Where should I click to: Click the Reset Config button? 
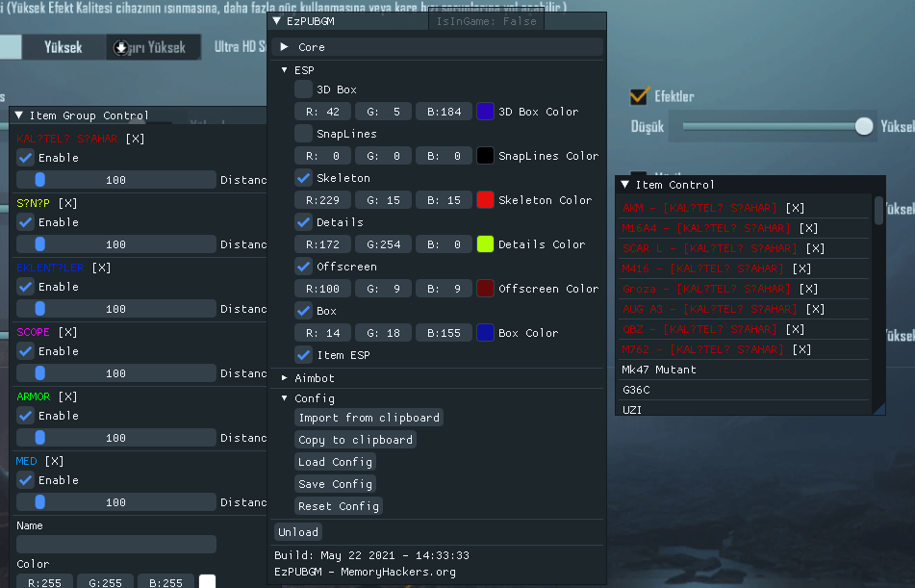coord(339,506)
